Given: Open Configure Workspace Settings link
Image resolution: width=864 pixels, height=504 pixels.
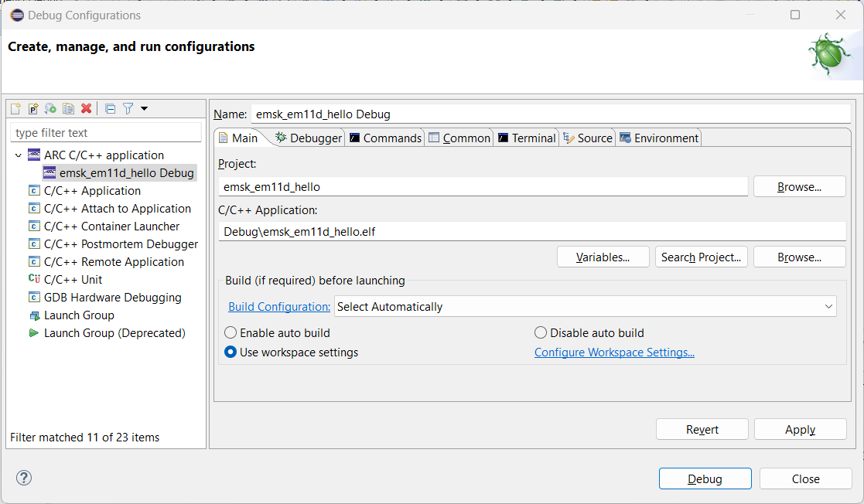Looking at the screenshot, I should 614,352.
